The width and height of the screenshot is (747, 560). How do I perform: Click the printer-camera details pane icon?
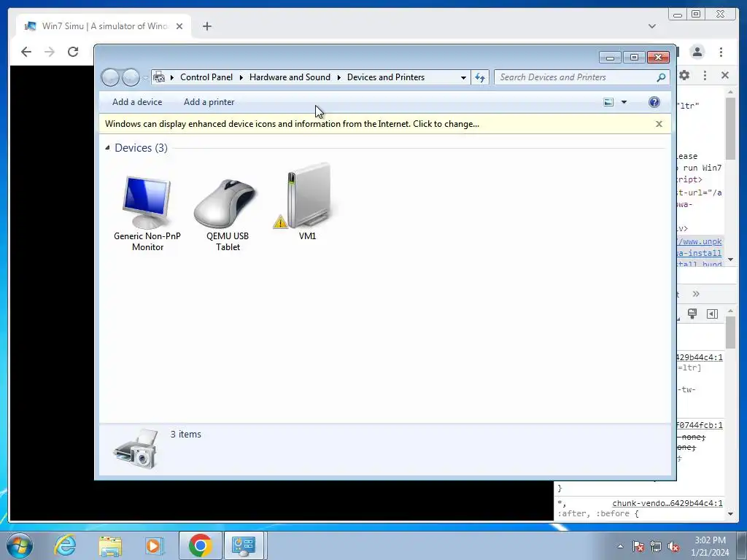pos(136,448)
